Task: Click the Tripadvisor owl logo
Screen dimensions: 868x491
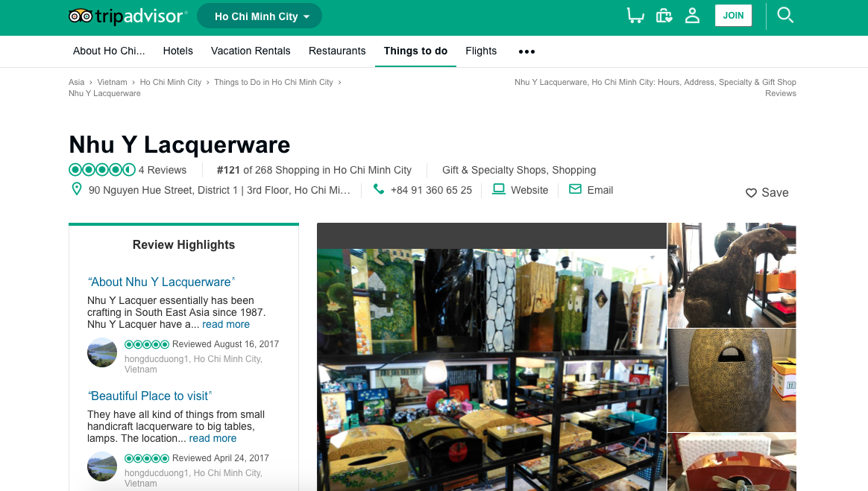Action: (128, 16)
